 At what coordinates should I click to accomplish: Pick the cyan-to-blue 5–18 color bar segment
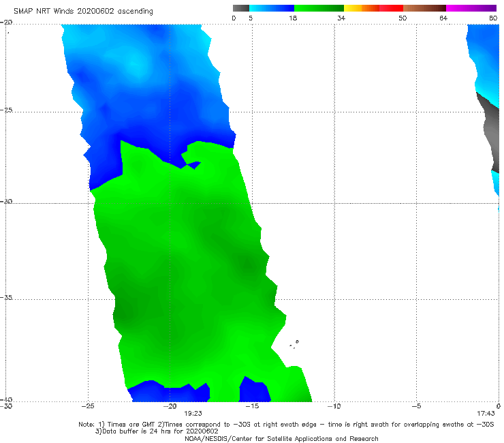pyautogui.click(x=272, y=8)
